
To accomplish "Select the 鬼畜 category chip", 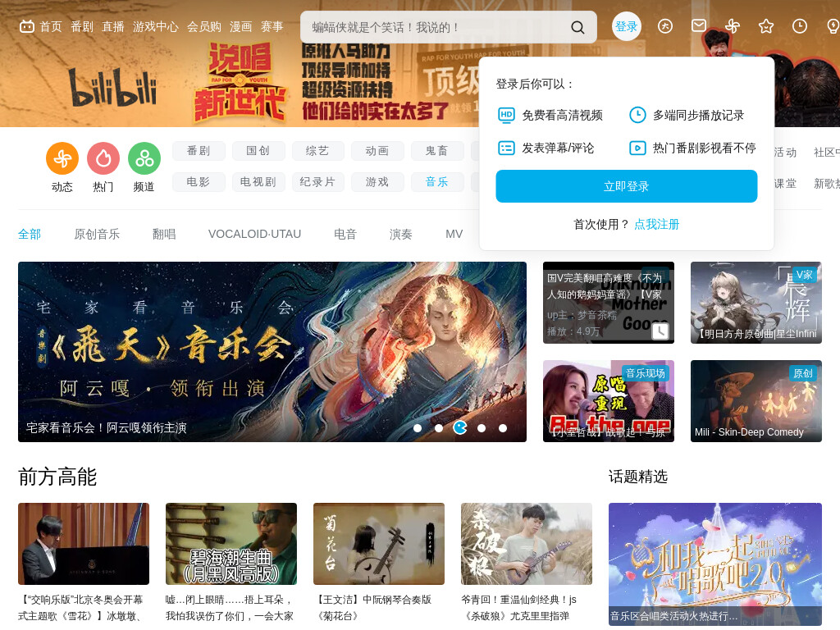I will [x=437, y=151].
